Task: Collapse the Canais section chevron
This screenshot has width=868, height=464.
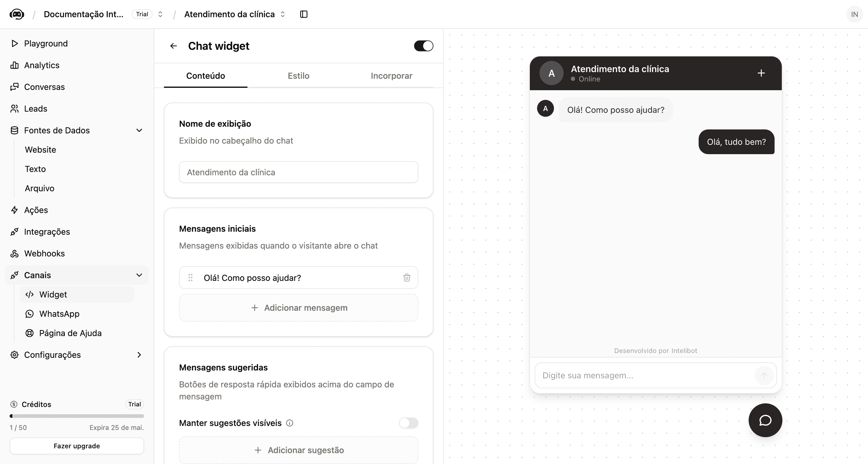Action: pyautogui.click(x=139, y=275)
